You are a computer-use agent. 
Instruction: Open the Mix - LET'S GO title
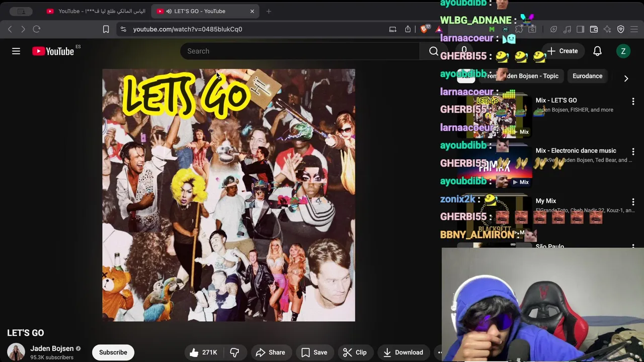(556, 101)
